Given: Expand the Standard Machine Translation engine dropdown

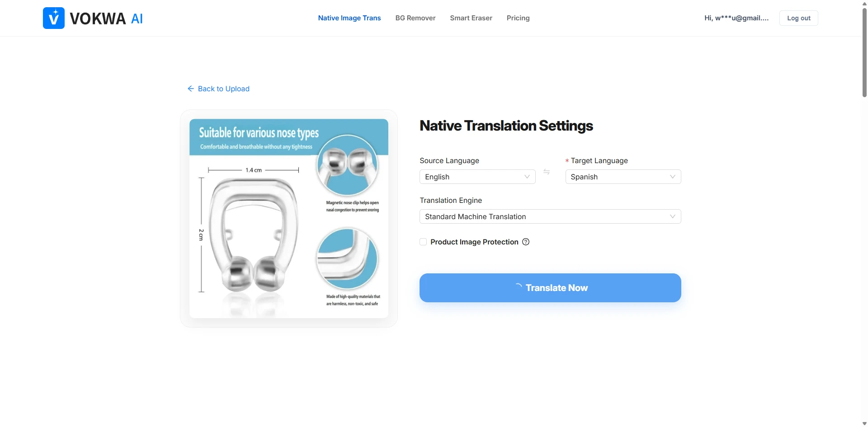Looking at the screenshot, I should point(550,216).
